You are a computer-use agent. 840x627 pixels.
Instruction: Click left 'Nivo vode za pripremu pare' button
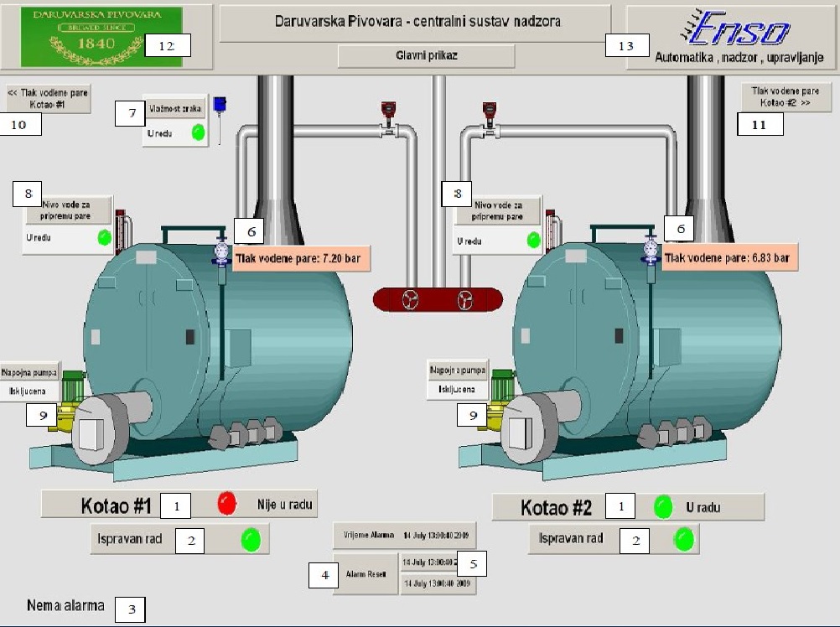(x=69, y=210)
